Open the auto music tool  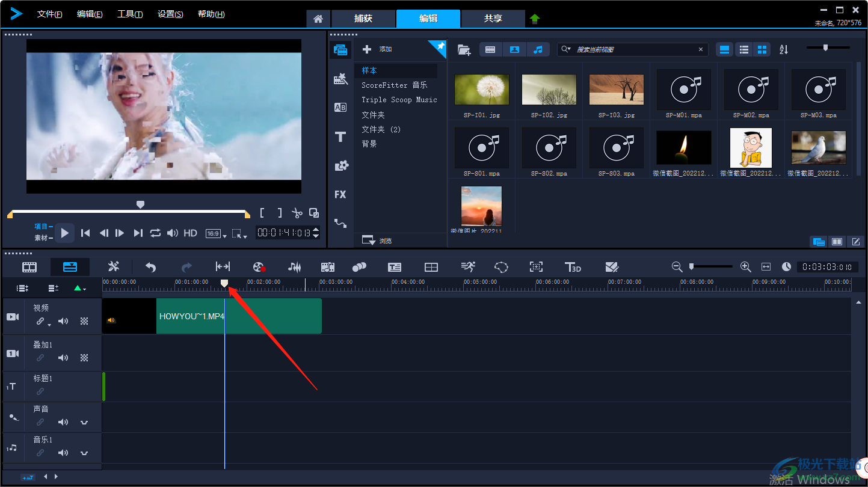click(327, 267)
